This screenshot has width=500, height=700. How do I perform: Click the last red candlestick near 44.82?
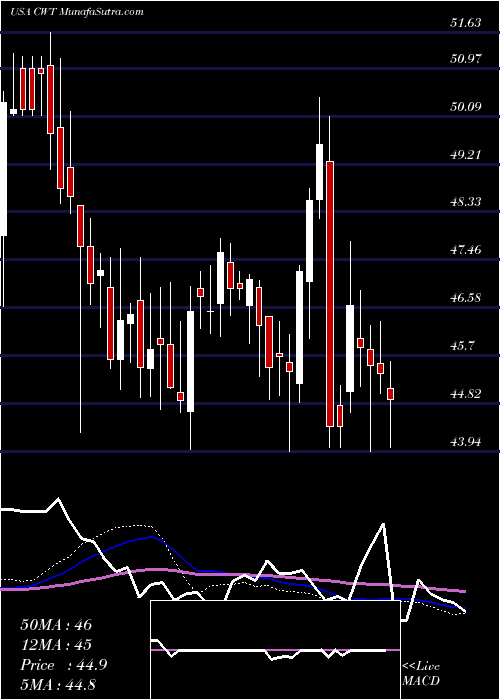point(391,394)
